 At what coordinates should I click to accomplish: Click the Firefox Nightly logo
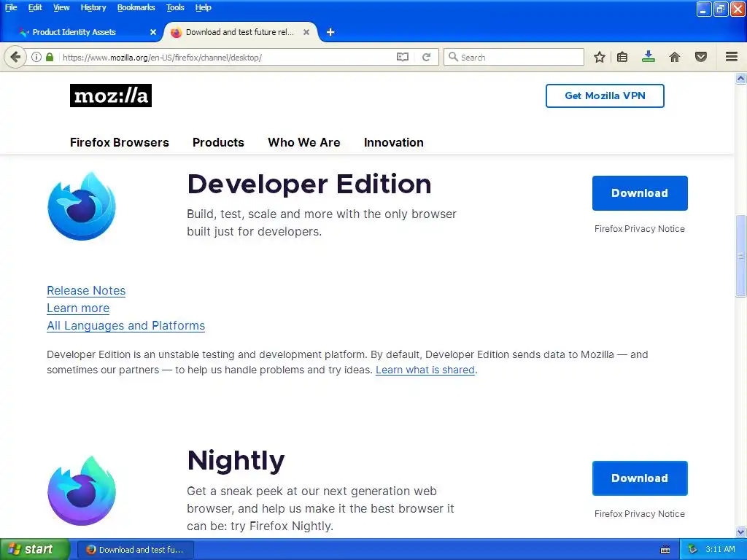click(x=82, y=491)
